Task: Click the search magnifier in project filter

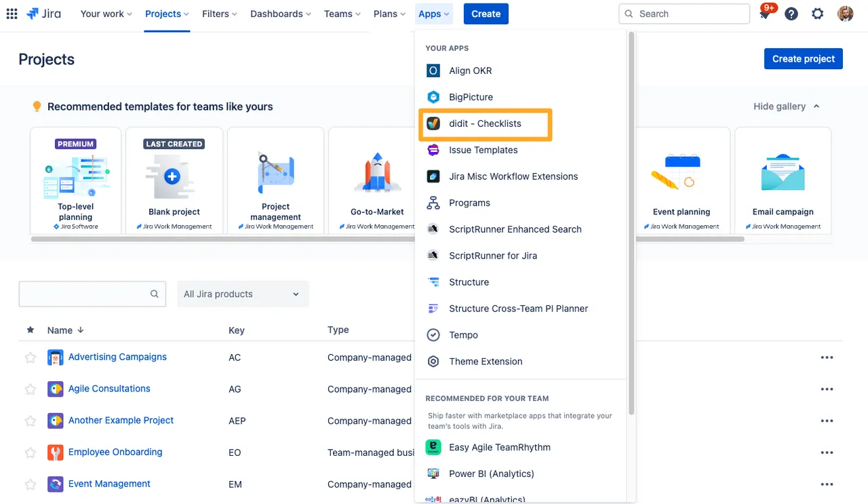Action: point(155,294)
